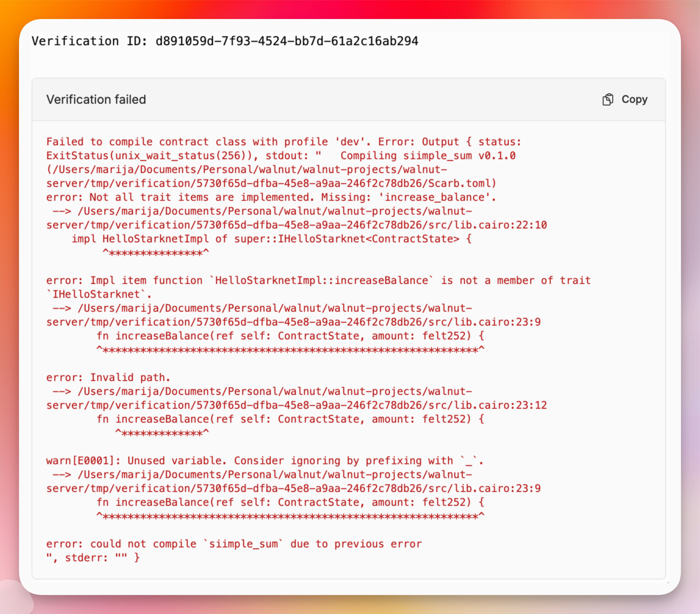The width and height of the screenshot is (700, 614).
Task: Click the 'impl HelloStarknetImpl of super' code line
Action: click(x=272, y=239)
